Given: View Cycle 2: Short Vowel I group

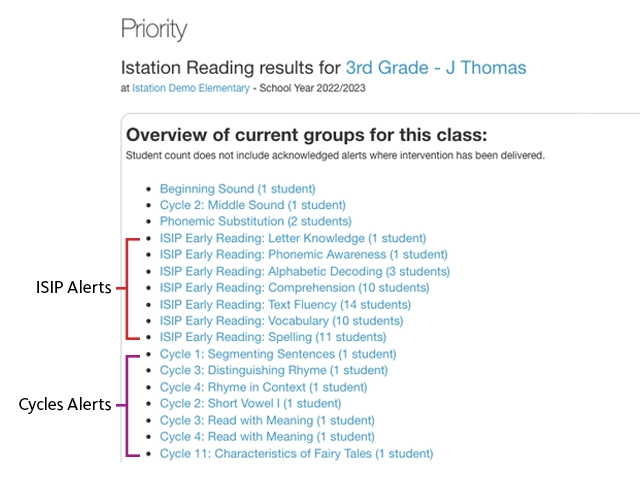Looking at the screenshot, I should coord(250,404).
